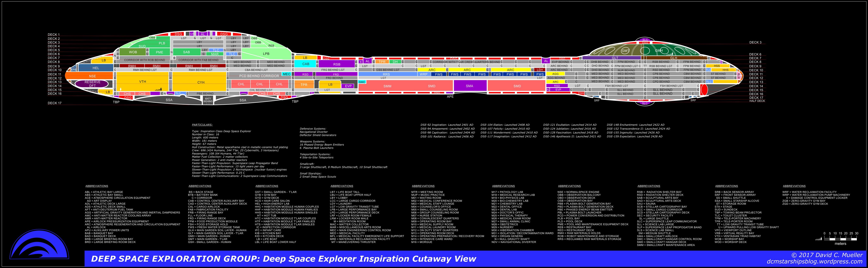The image size is (868, 268).
Task: Select the blue "DEEP SPACE EXPLORATION GROUP" title banner
Action: coord(476,259)
